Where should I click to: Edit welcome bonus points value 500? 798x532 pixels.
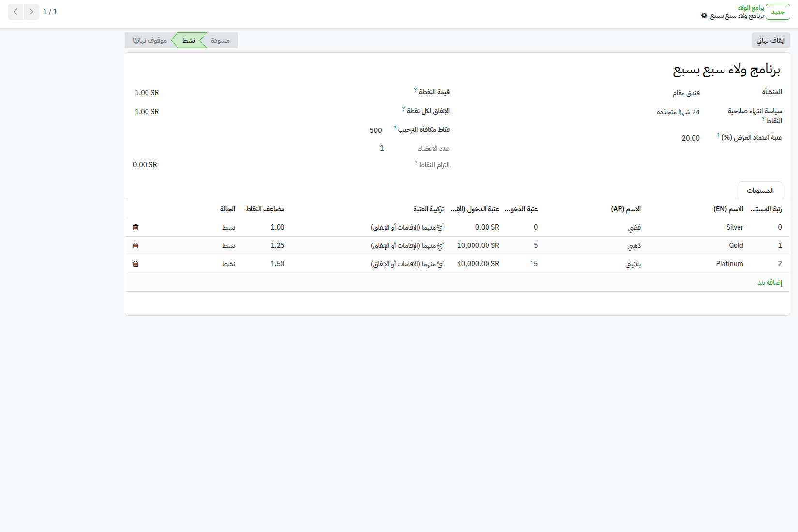click(376, 130)
